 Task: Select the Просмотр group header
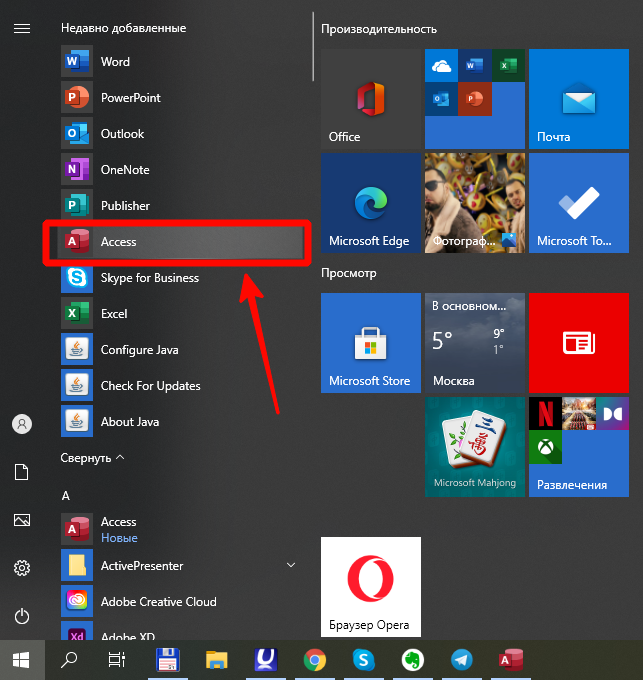[x=349, y=273]
